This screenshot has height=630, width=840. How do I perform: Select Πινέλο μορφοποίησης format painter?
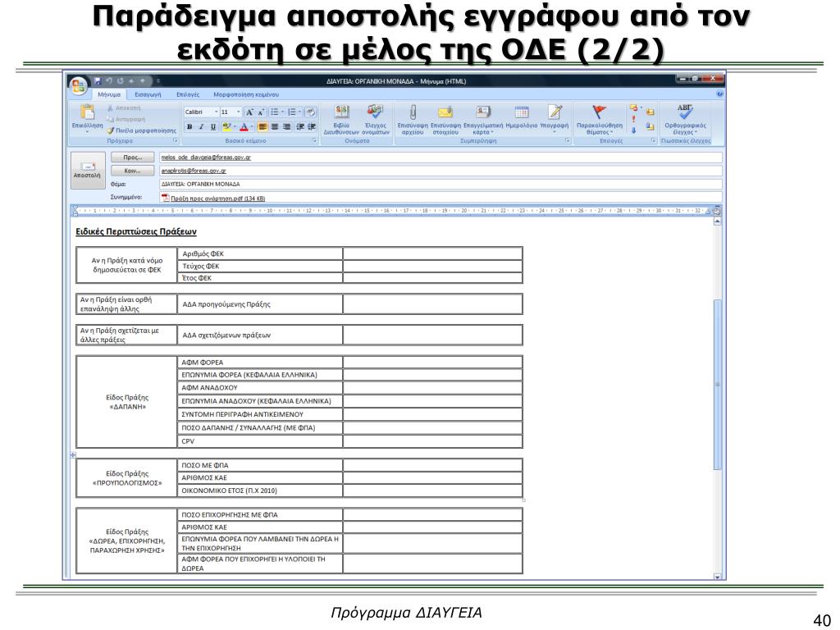coord(141,130)
